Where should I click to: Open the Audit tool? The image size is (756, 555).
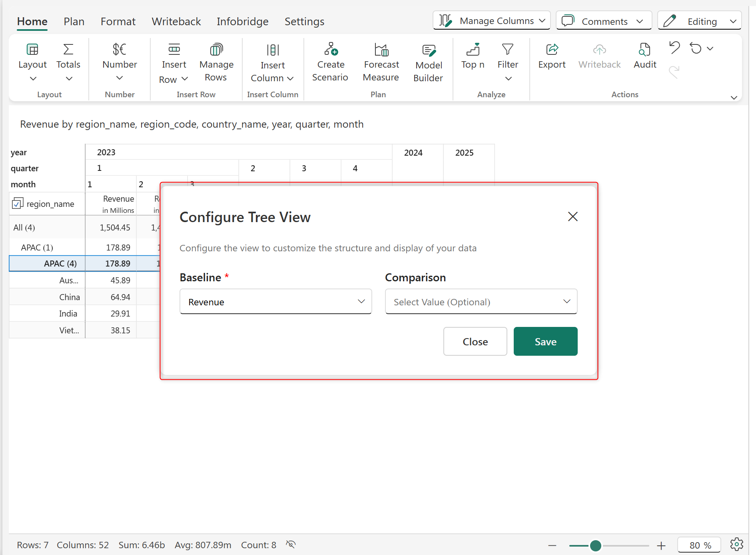pos(644,50)
